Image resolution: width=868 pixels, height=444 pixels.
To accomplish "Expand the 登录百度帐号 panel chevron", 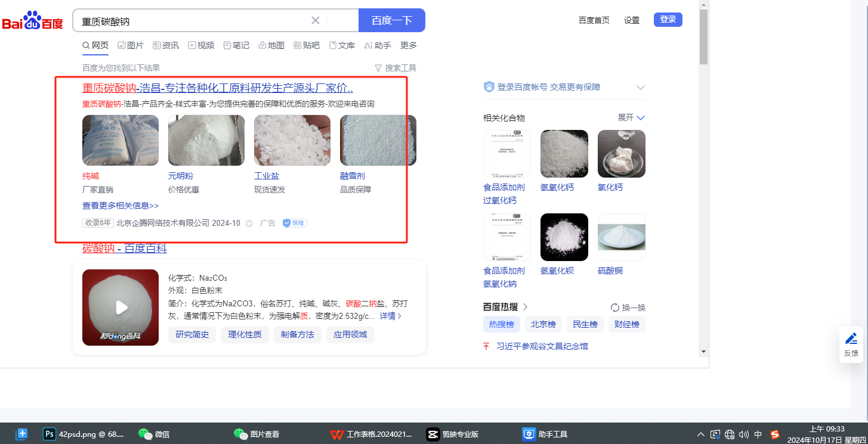I will [641, 88].
